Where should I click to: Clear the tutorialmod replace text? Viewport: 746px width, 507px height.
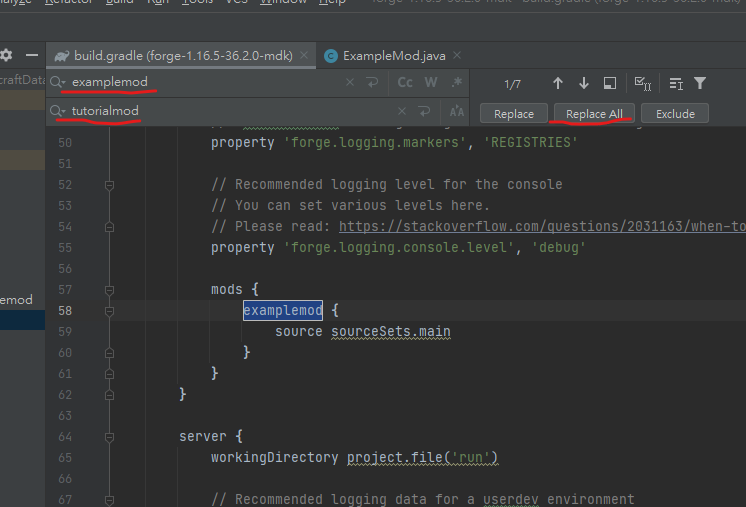coord(402,111)
